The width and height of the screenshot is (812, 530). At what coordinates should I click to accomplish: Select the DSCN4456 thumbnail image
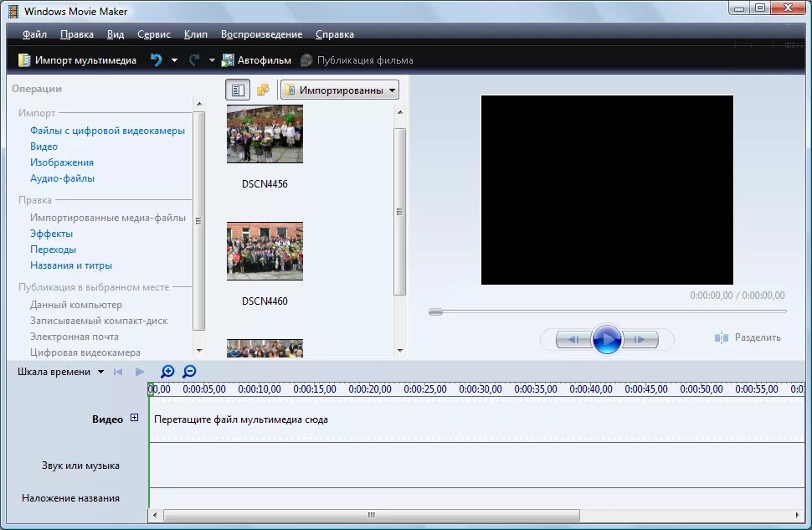click(265, 134)
